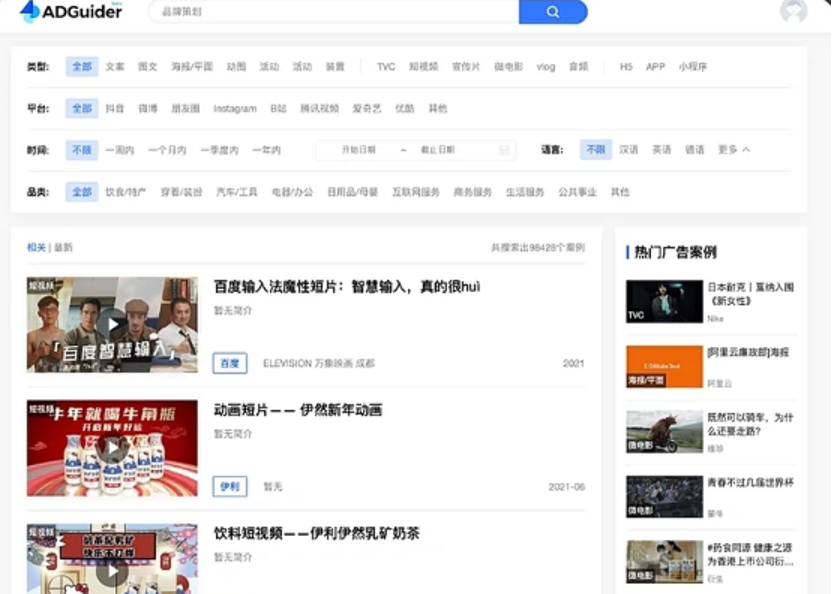
Task: Filter type by 短视频
Action: click(x=423, y=67)
